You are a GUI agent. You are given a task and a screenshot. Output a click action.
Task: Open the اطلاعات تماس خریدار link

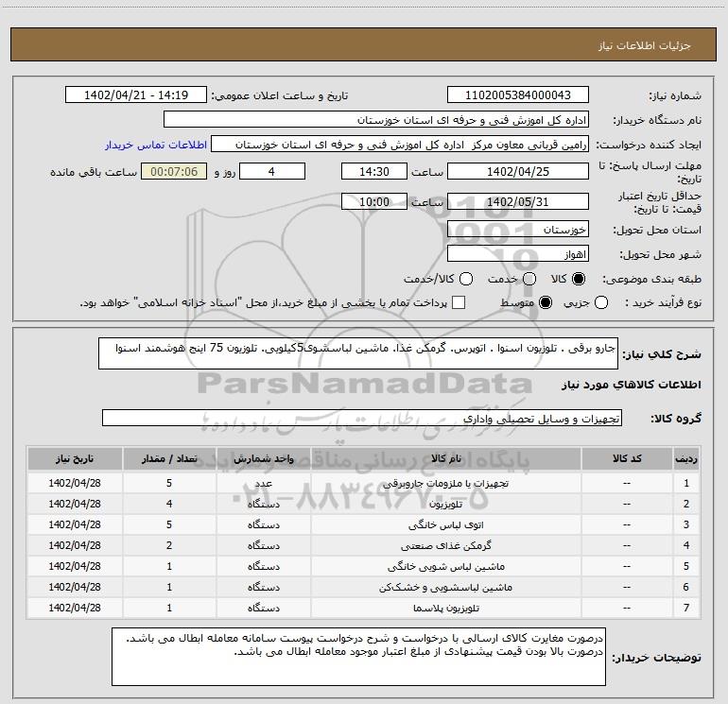pyautogui.click(x=156, y=145)
